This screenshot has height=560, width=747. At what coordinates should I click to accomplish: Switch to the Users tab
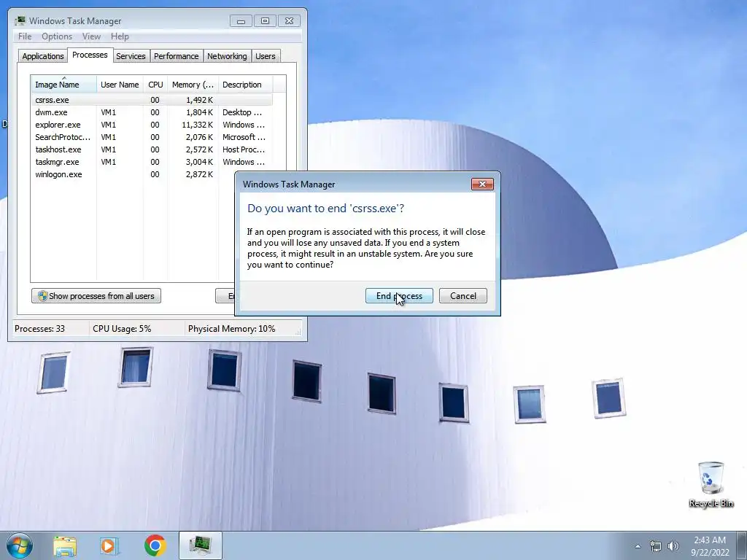266,56
